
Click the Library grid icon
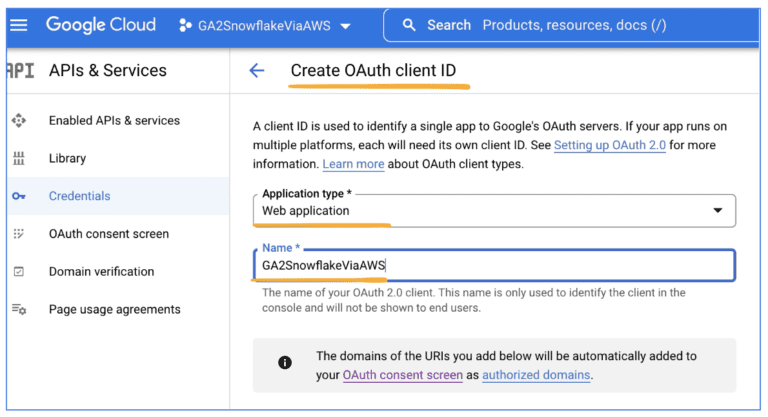click(x=19, y=158)
